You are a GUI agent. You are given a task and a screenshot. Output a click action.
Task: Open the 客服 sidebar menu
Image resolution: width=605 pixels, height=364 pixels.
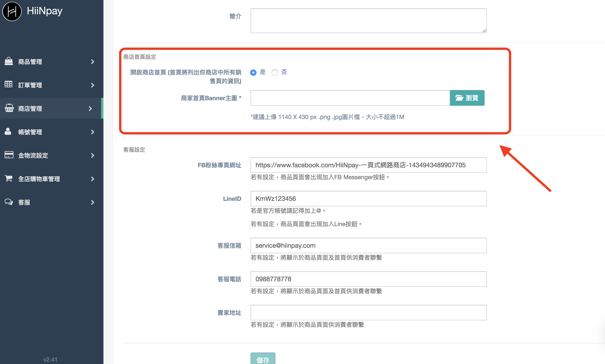(x=51, y=202)
